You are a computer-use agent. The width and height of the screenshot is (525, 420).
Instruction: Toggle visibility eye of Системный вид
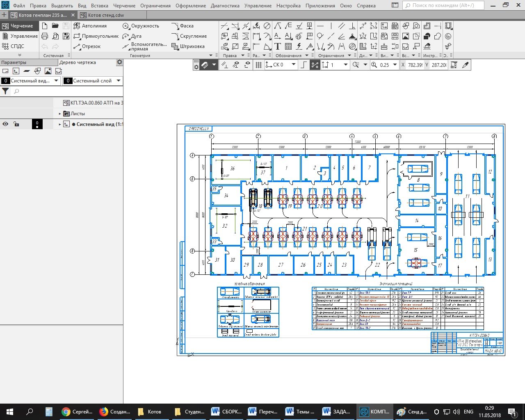tap(5, 124)
